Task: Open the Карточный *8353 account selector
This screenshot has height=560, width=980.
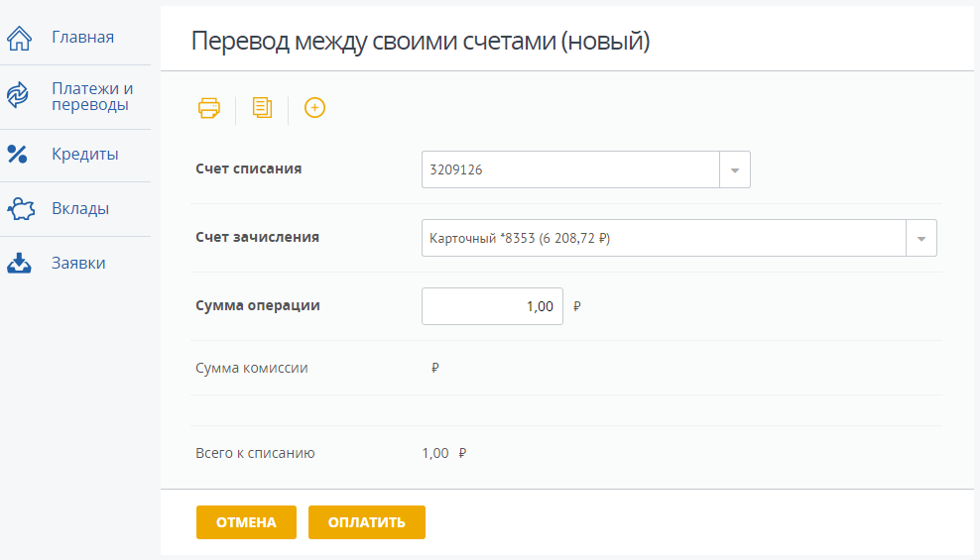Action: 678,238
